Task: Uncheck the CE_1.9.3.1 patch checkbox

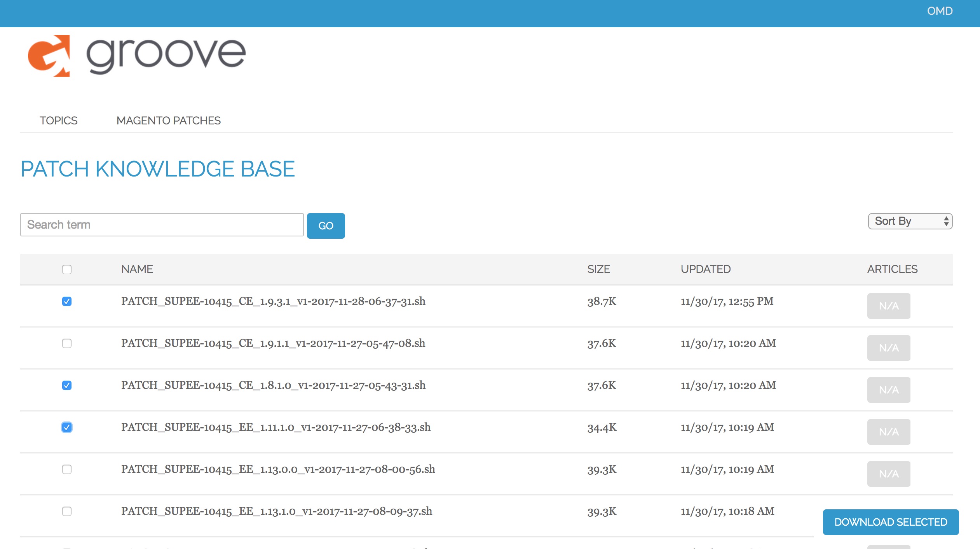Action: coord(67,301)
